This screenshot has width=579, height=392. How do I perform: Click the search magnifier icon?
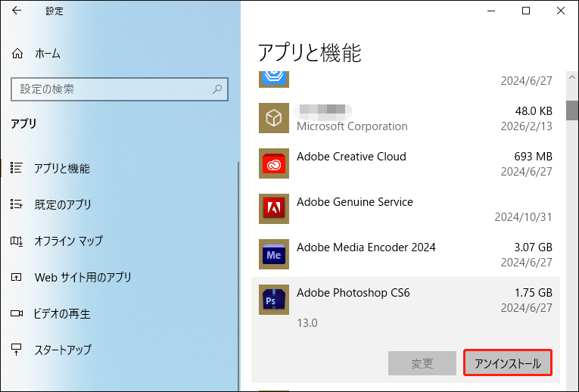(x=217, y=89)
